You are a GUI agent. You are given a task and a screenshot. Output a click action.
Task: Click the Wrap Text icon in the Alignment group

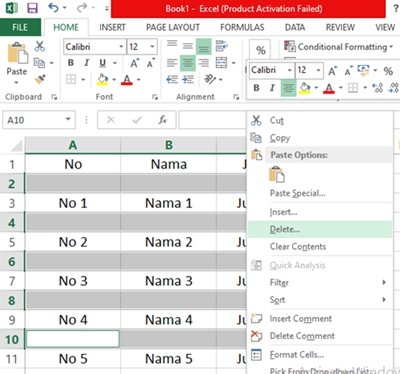[221, 46]
